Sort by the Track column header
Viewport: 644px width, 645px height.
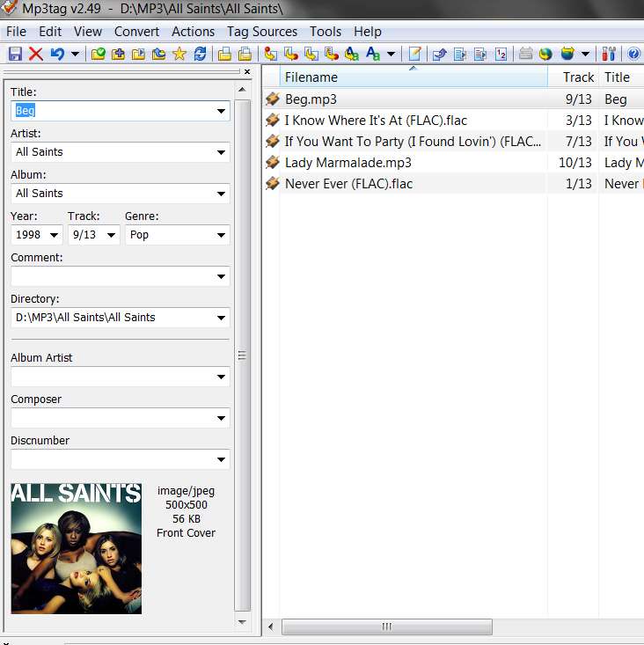[x=573, y=77]
